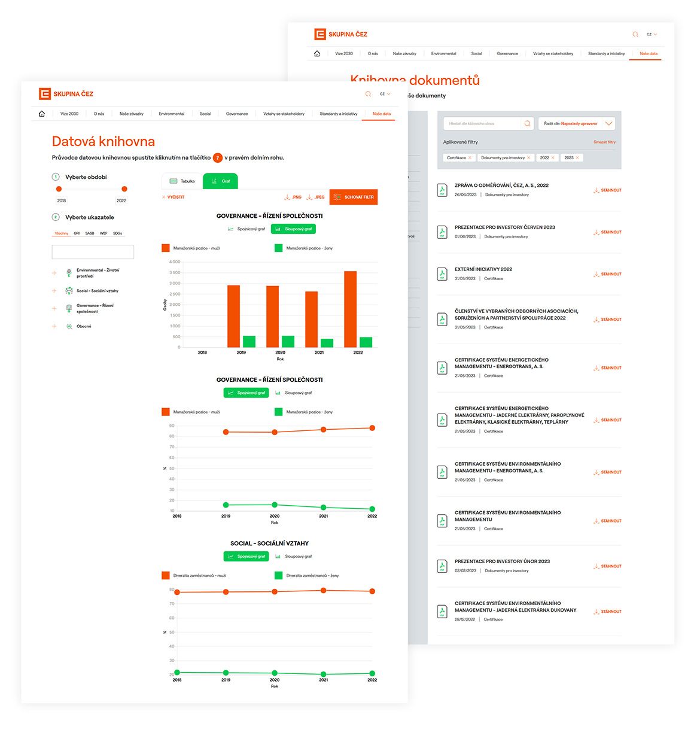
Task: Download the chart as .JPEG
Action: click(x=315, y=197)
